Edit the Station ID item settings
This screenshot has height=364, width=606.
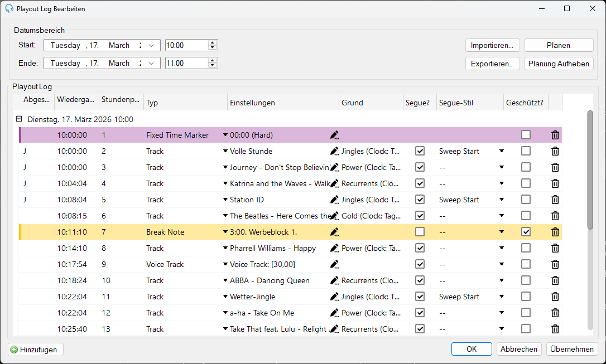335,200
